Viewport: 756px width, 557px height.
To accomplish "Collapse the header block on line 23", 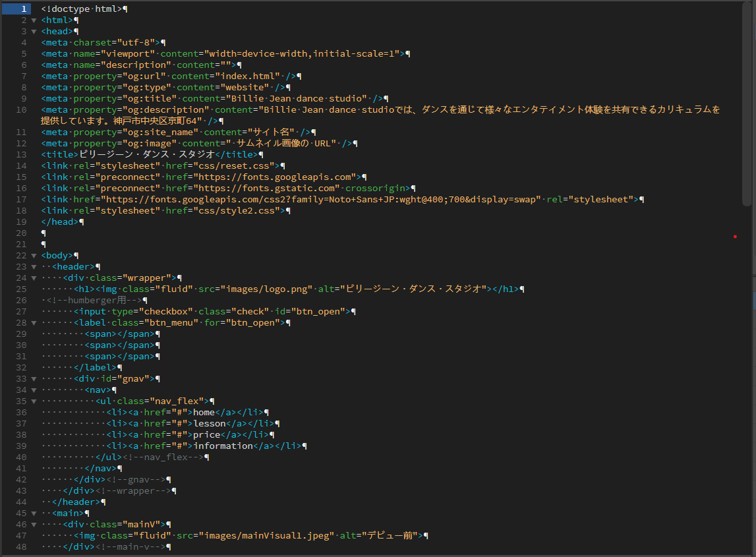I will point(34,267).
